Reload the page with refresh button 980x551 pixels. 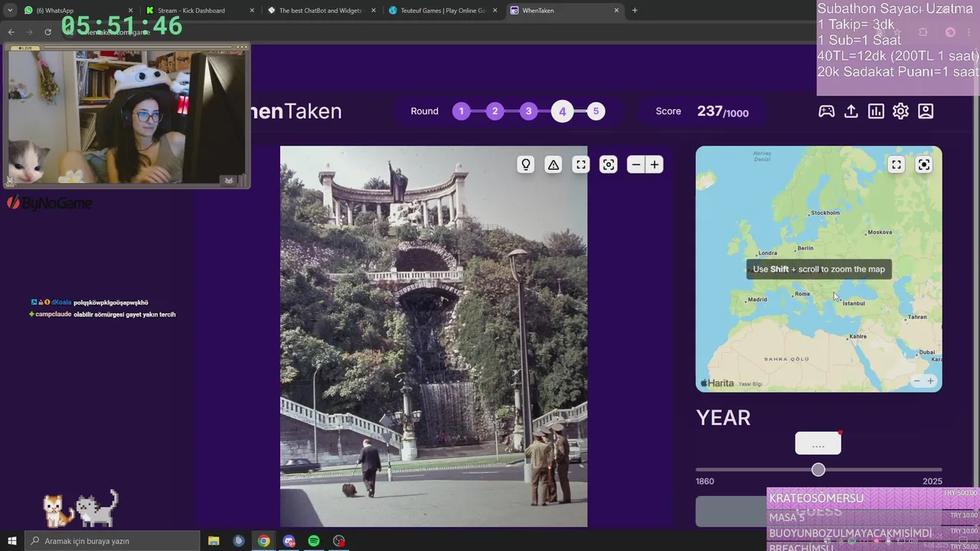(47, 32)
